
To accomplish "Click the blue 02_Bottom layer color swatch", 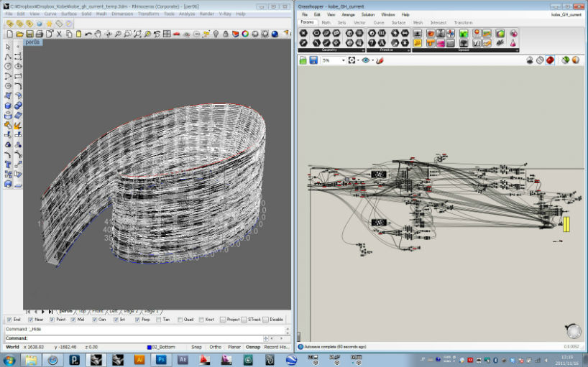I will tap(148, 347).
